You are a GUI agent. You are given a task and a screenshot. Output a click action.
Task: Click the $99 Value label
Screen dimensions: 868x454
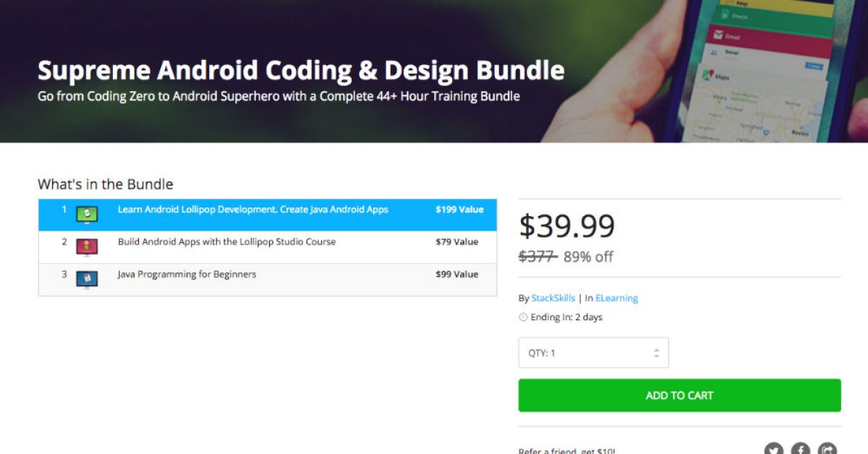point(456,274)
